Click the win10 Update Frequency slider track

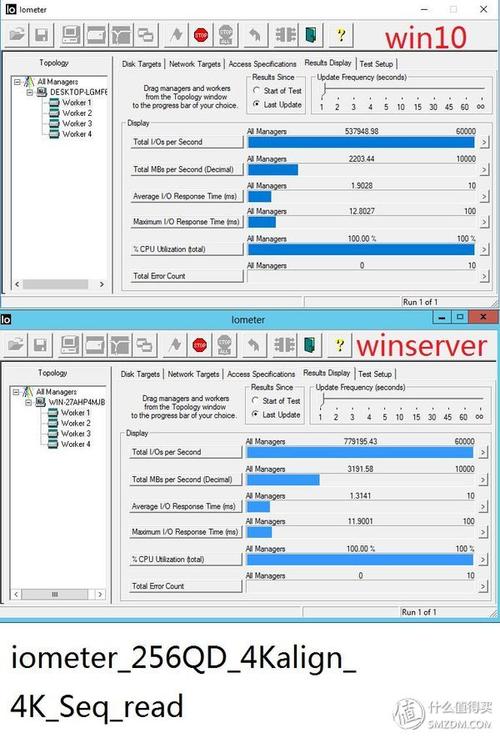(x=403, y=88)
